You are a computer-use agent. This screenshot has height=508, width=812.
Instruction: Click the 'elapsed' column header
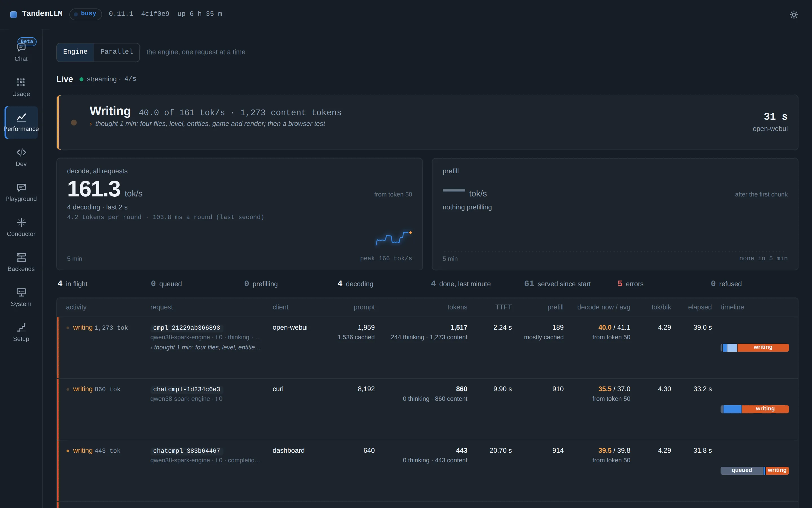pos(700,307)
